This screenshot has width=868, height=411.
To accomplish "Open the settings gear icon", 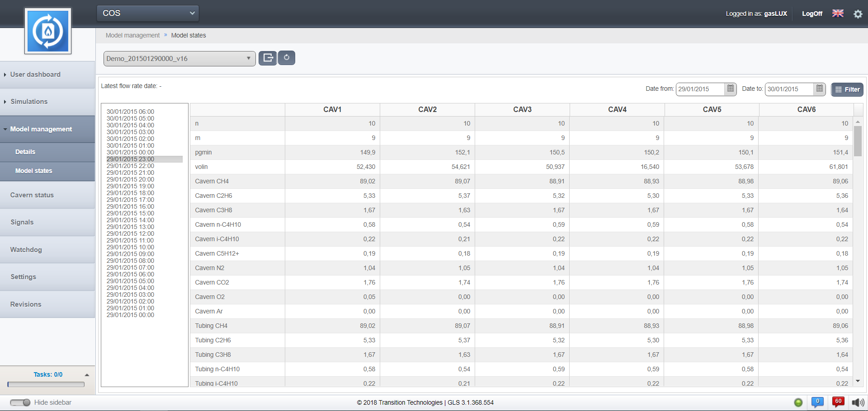I will tap(858, 14).
